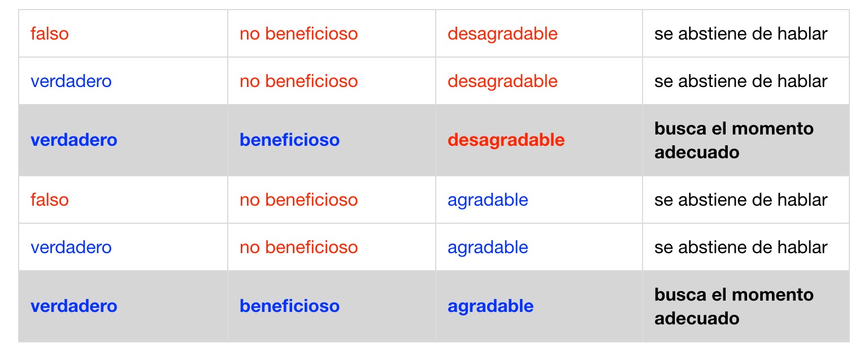The image size is (868, 356).
Task: Select bold 'verdadero' in first gray row
Action: pyautogui.click(x=74, y=140)
